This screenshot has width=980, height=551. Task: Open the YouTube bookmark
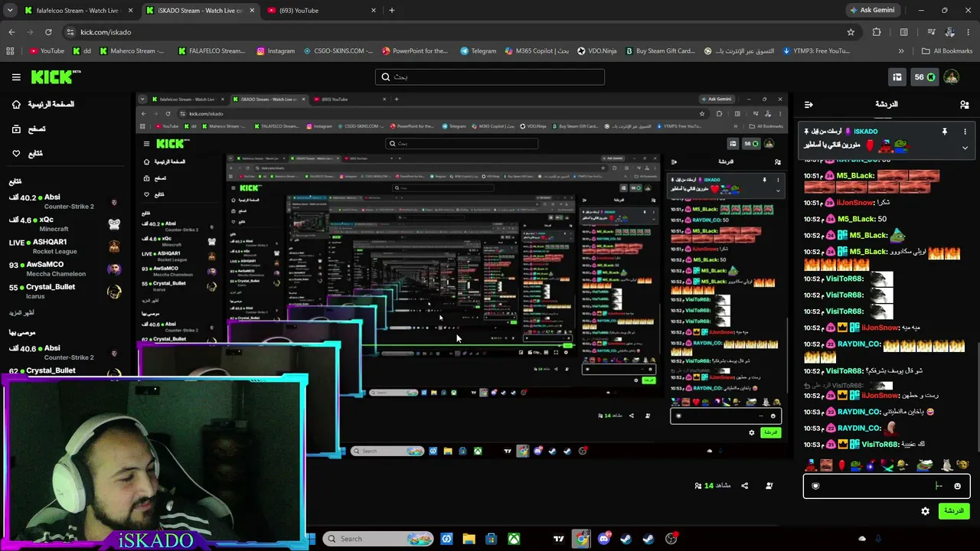click(47, 51)
